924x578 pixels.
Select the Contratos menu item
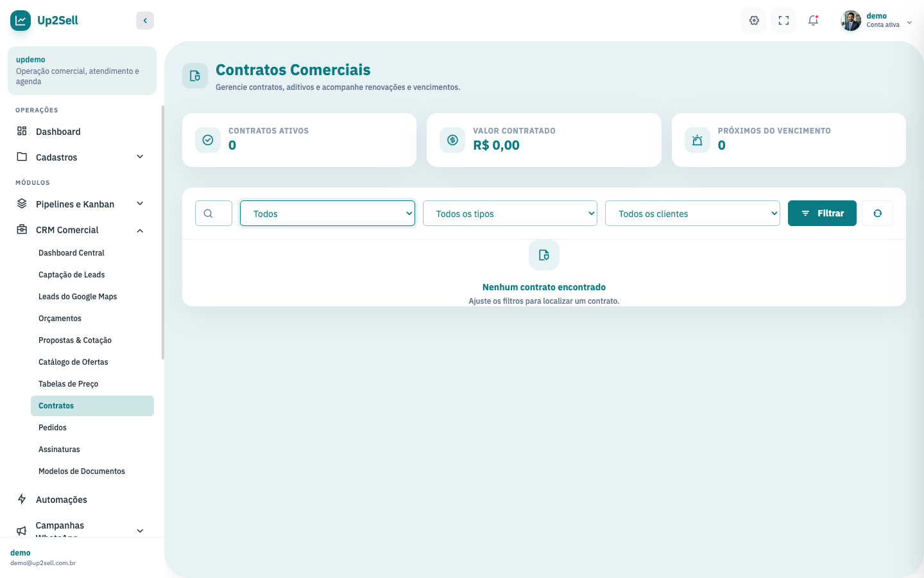point(92,406)
